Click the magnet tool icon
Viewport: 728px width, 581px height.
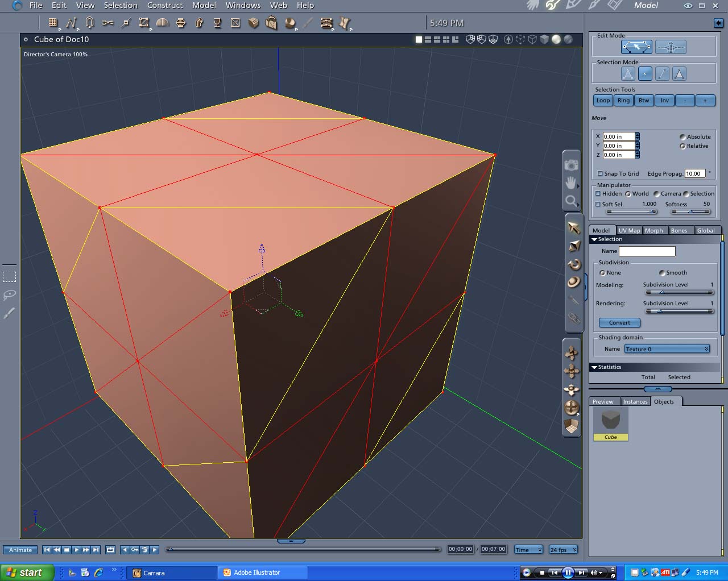point(89,23)
